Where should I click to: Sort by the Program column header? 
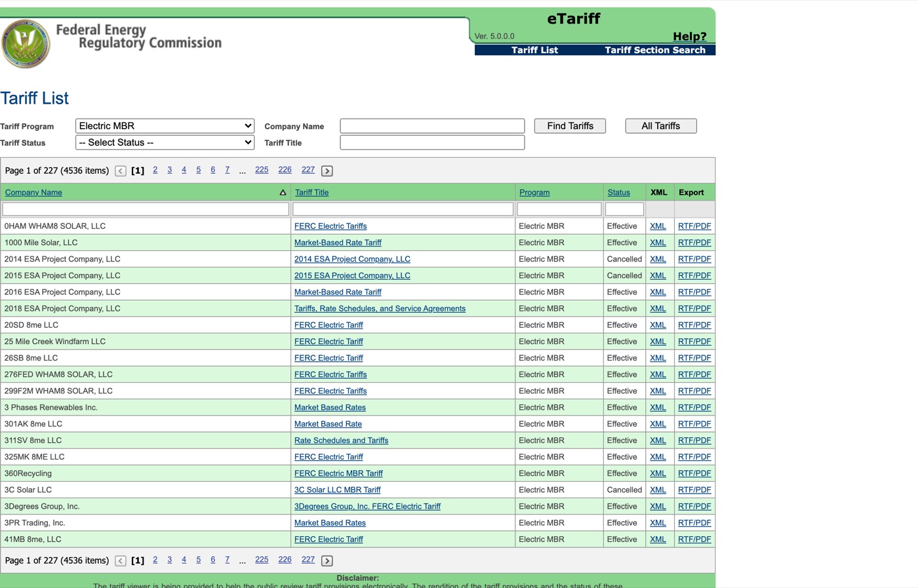pyautogui.click(x=534, y=193)
